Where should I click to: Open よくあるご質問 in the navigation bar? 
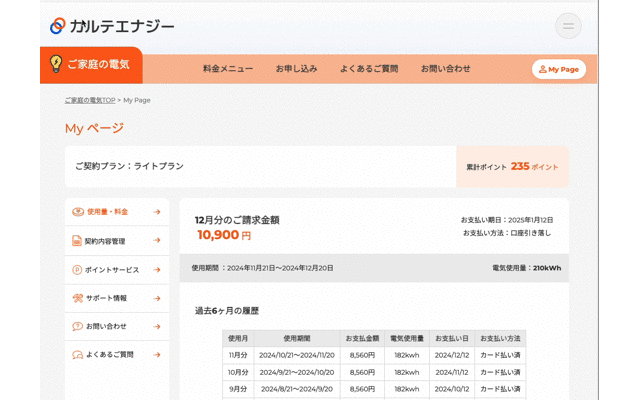[369, 69]
